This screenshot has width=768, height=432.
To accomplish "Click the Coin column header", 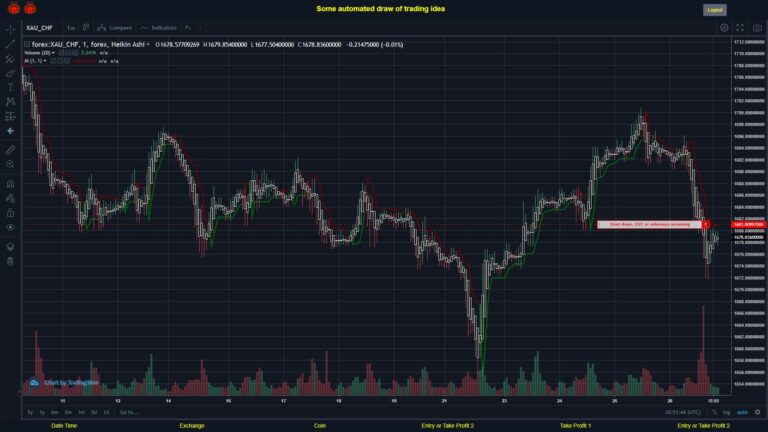I will (320, 426).
